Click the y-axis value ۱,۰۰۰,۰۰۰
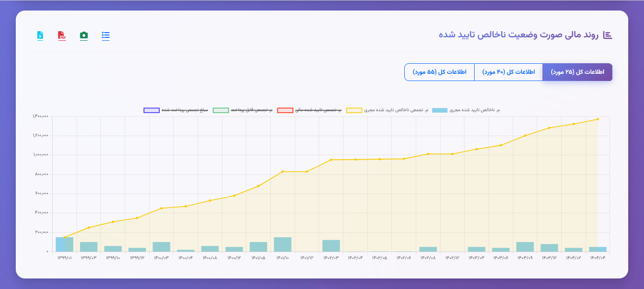Image resolution: width=644 pixels, height=289 pixels. [x=40, y=155]
